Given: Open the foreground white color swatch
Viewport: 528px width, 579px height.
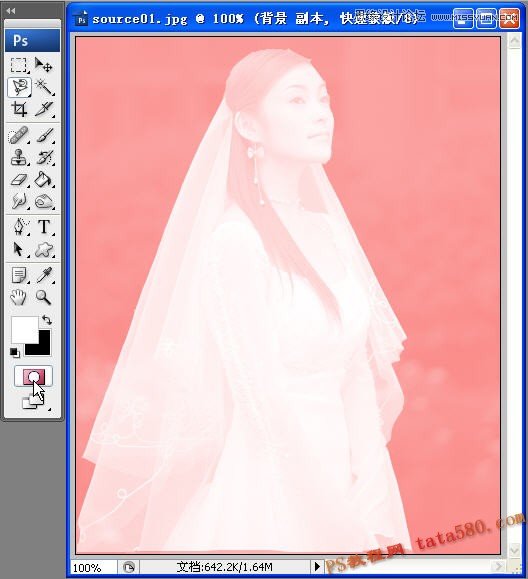Looking at the screenshot, I should click(24, 329).
